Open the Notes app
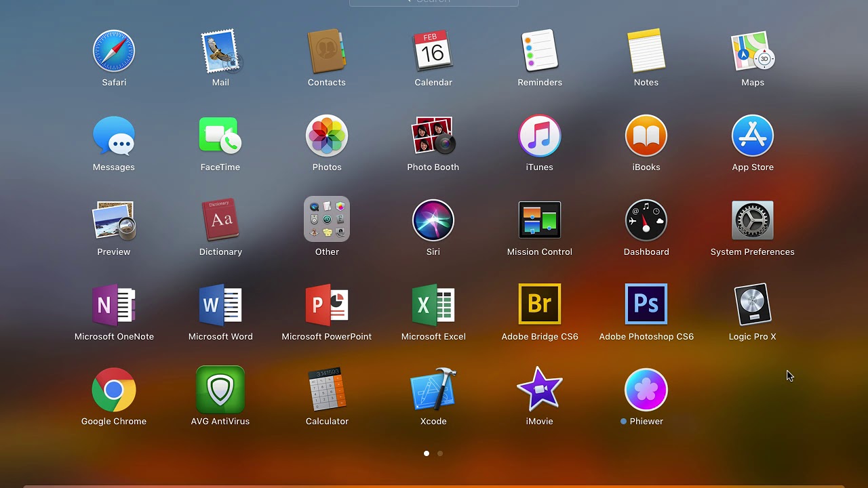Screen dimensions: 868x488 646,51
